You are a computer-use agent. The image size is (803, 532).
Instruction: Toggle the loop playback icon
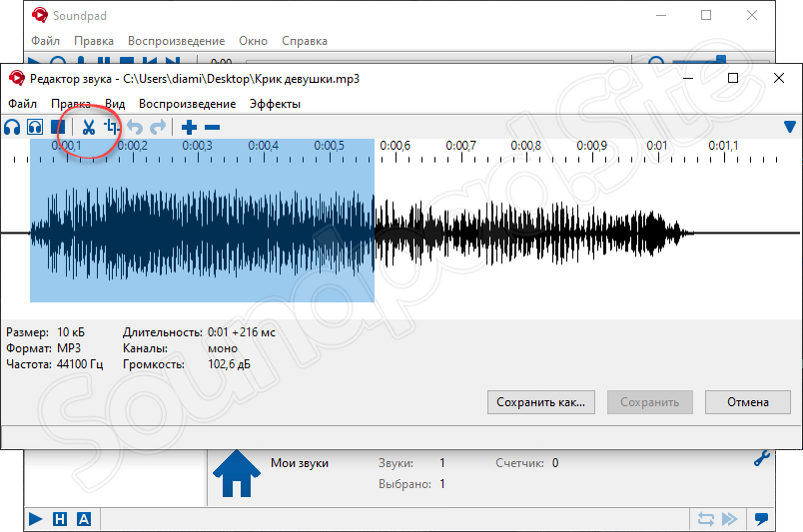coord(705,519)
